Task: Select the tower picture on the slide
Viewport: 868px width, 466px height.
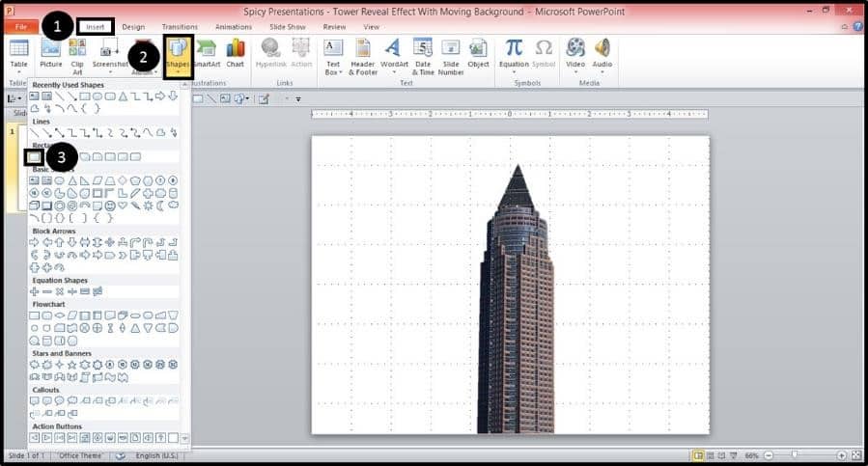Action: pos(516,299)
